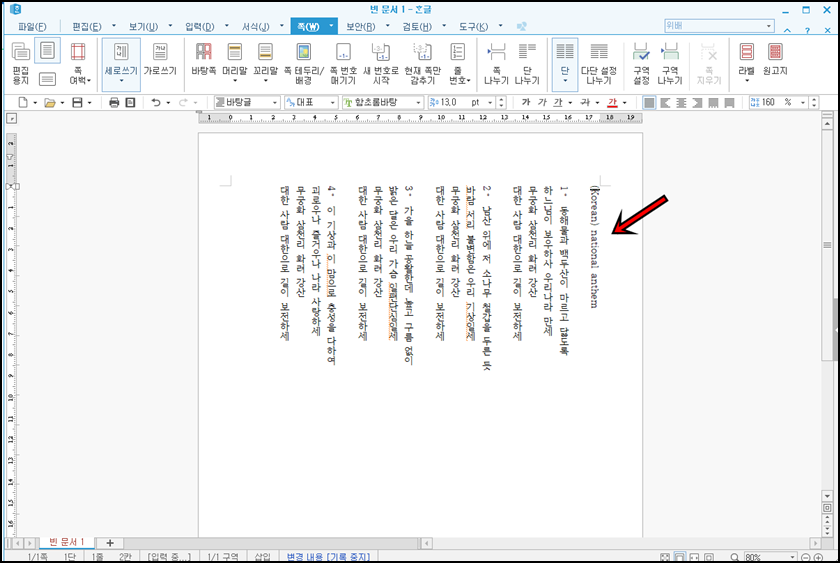
Task: Zoom out with the minus button
Action: [805, 558]
